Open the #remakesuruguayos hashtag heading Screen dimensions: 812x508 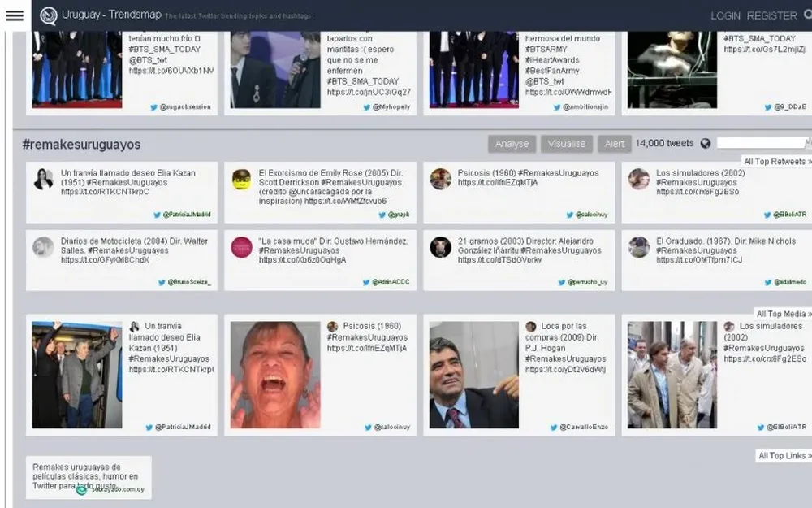point(81,145)
